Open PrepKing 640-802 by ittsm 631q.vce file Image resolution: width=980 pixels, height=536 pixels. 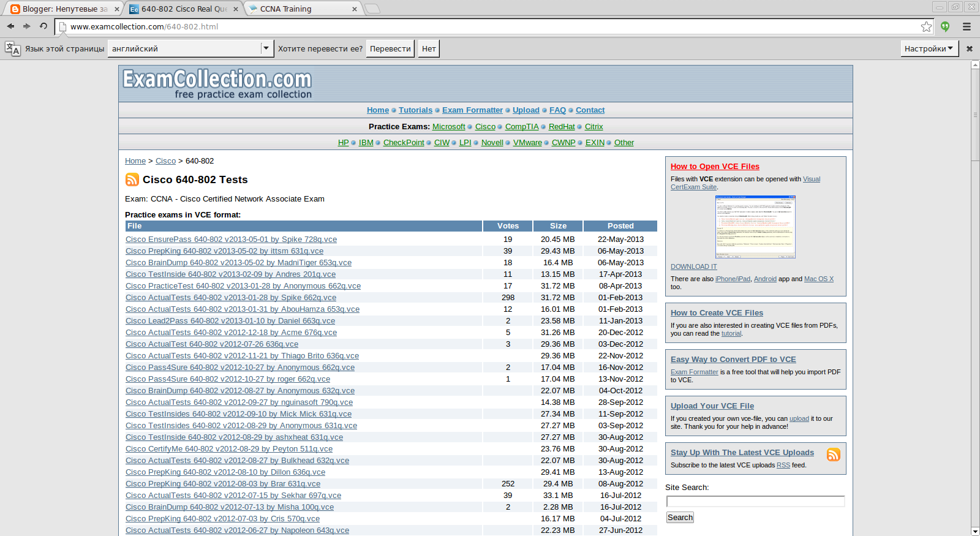click(224, 251)
